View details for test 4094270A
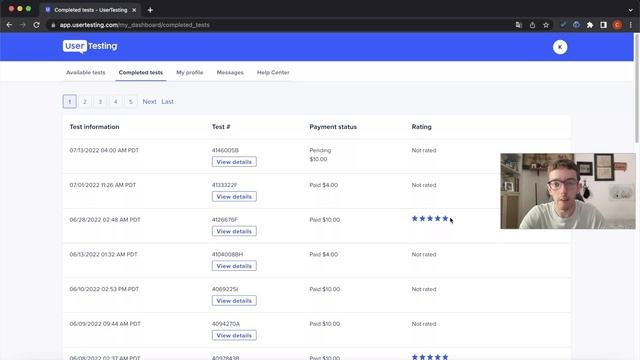Viewport: 640px width, 360px height. [x=234, y=336]
